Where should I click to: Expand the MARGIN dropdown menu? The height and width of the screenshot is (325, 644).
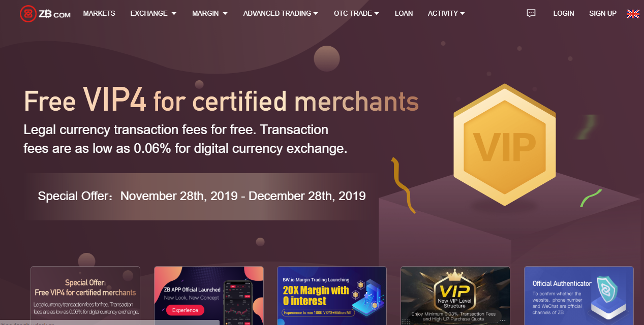(x=210, y=13)
